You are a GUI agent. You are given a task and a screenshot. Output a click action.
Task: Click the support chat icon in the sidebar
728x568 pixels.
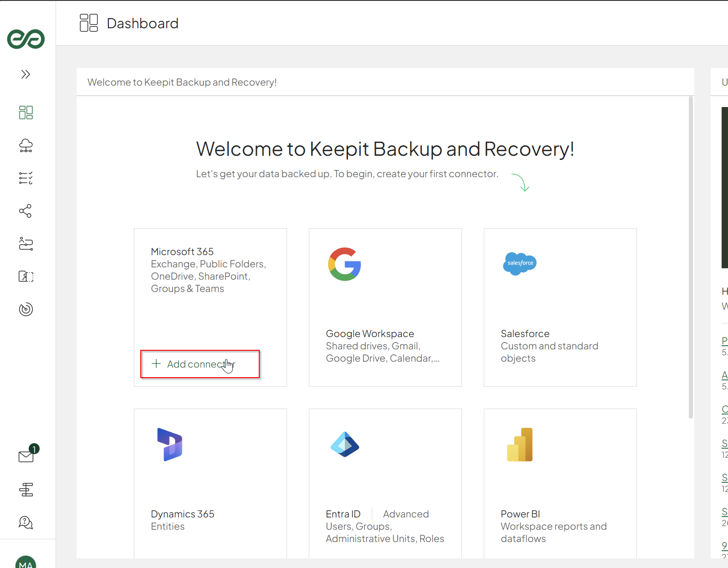coord(26,522)
